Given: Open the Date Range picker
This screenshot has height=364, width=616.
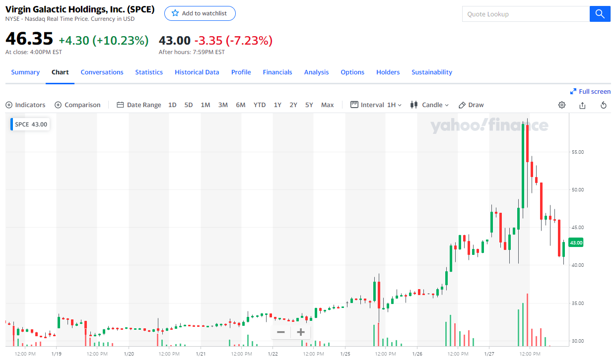Looking at the screenshot, I should (x=139, y=105).
